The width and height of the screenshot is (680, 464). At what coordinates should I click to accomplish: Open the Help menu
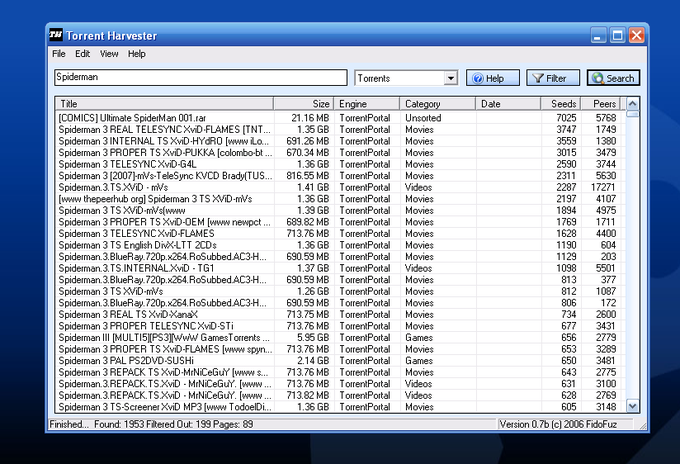(136, 54)
